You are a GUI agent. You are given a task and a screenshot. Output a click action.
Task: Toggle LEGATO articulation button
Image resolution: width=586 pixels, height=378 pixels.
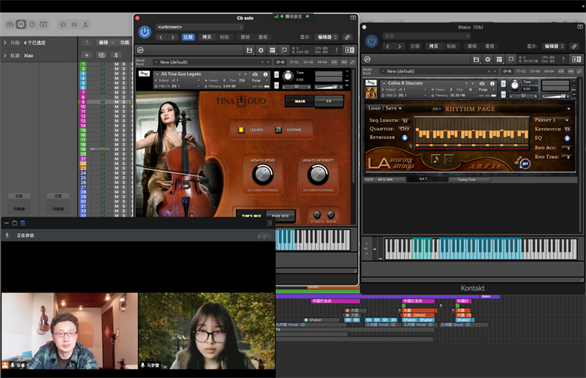pyautogui.click(x=241, y=130)
